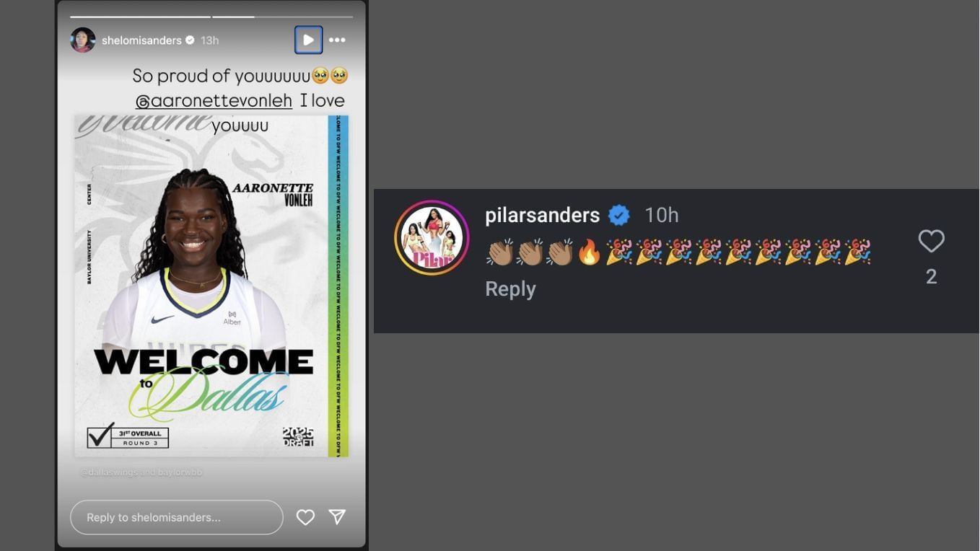The image size is (980, 551).
Task: Click the shelomisanders username
Action: pyautogui.click(x=141, y=40)
